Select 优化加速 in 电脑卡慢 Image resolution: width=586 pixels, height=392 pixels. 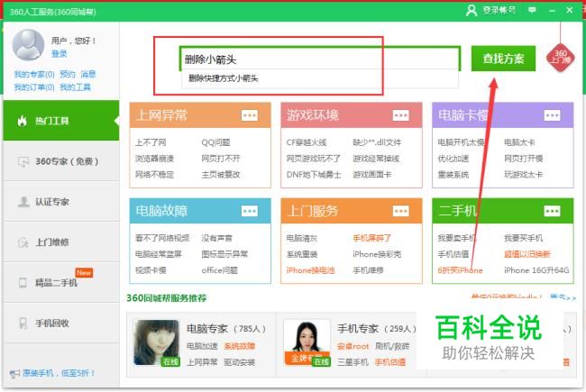[453, 159]
